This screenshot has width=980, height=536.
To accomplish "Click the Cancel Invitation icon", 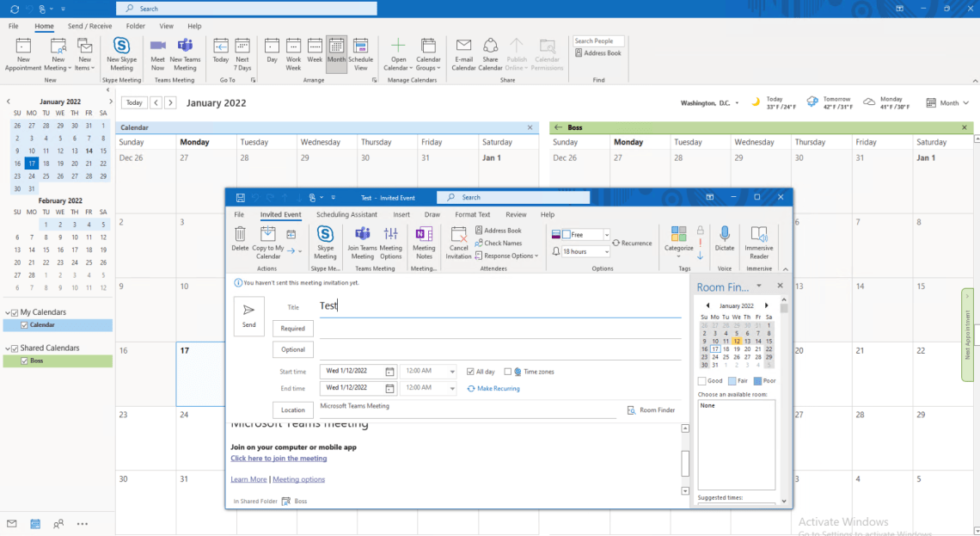I will tap(458, 242).
